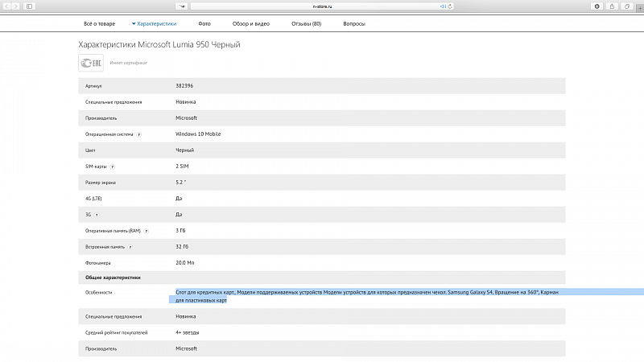This screenshot has height=362, width=644.
Task: Open the Обзор и видео tab
Action: (251, 24)
